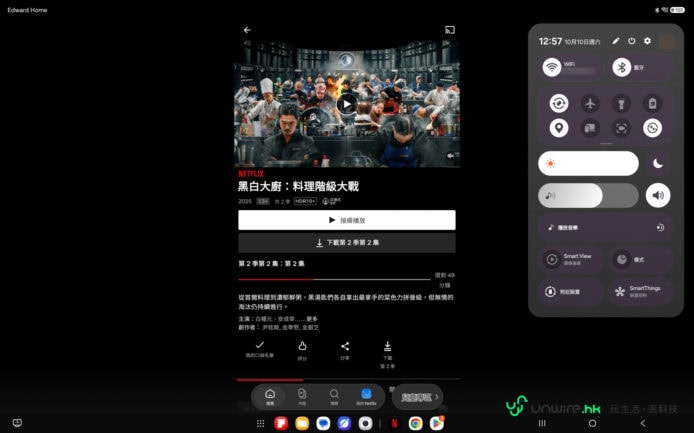Viewport: 694px width, 433px height.
Task: Unmute the trailer with the speaker icon
Action: coord(451,156)
